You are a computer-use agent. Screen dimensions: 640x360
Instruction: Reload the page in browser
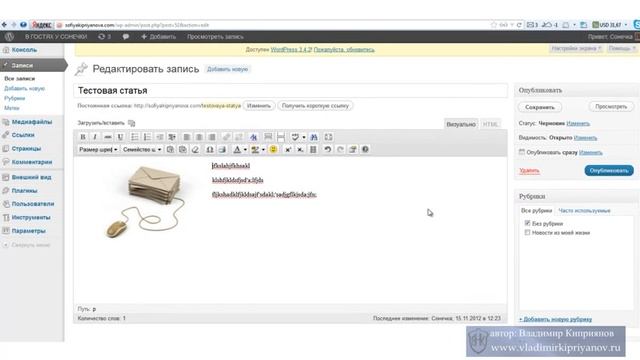tap(519, 25)
